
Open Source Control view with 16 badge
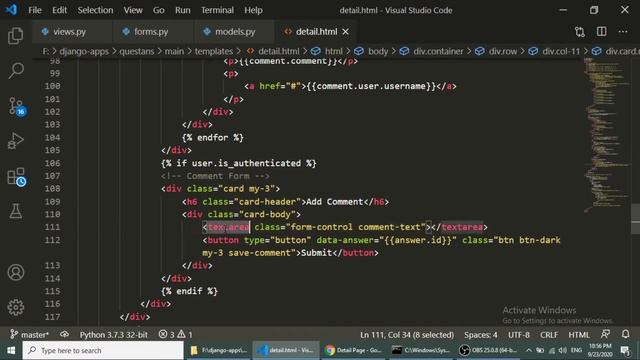[16, 106]
